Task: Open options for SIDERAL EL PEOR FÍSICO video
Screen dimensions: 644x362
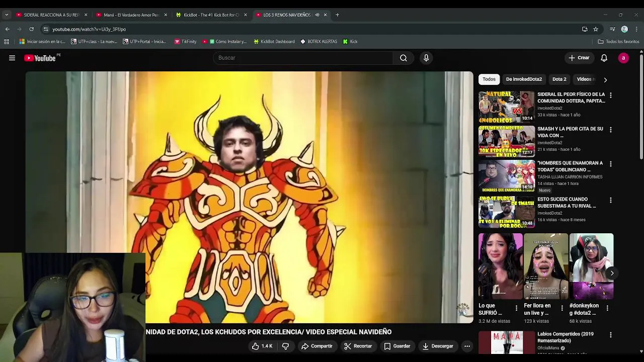Action: [610, 95]
